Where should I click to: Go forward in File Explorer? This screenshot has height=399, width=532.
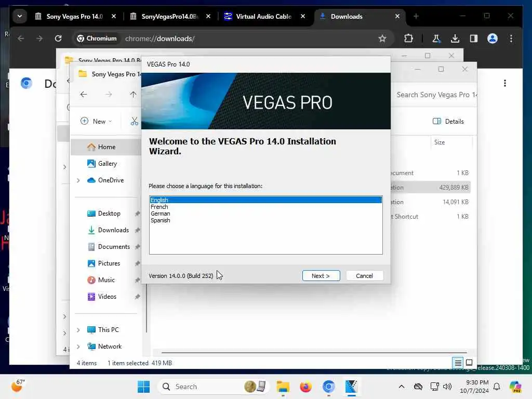coord(109,95)
